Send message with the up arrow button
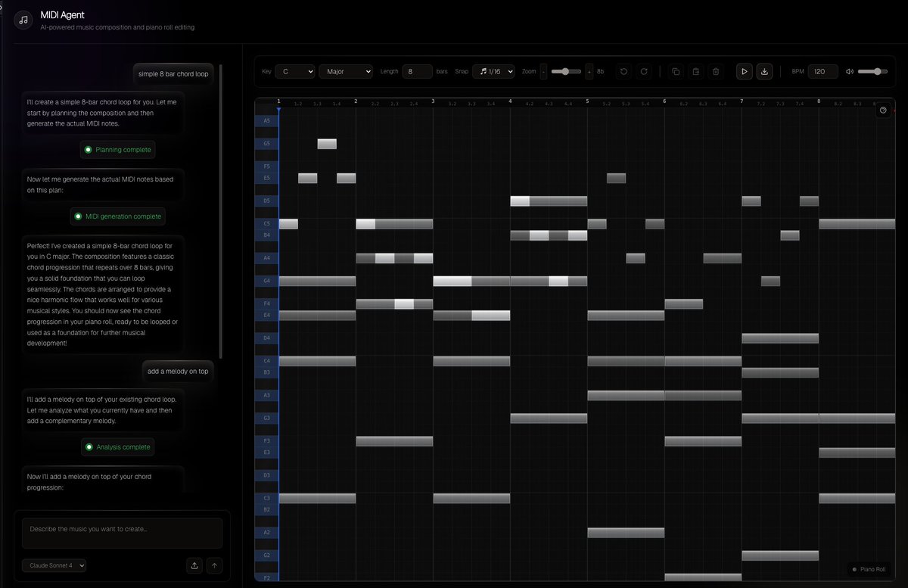Screen dimensions: 908x588 [x=214, y=565]
